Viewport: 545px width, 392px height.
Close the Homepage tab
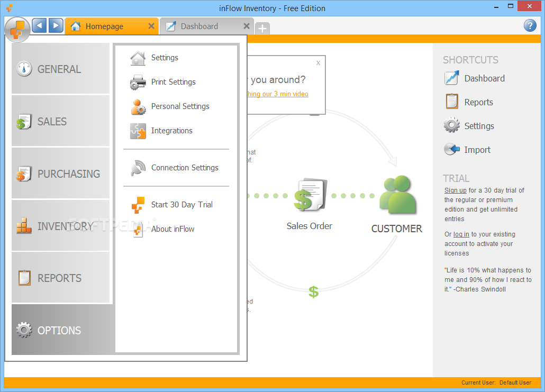151,26
